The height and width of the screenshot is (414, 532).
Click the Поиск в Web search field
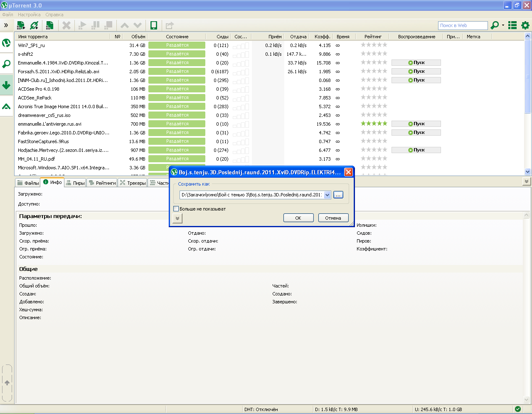point(462,25)
